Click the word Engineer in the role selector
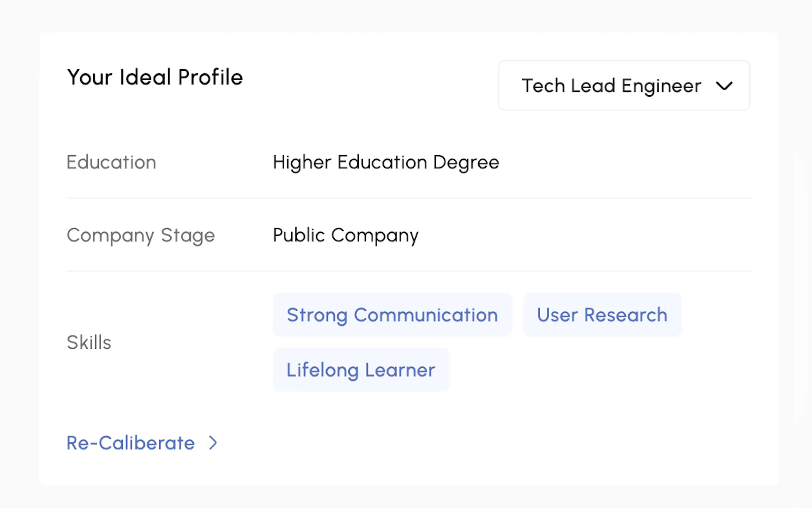The image size is (812, 508). (661, 86)
